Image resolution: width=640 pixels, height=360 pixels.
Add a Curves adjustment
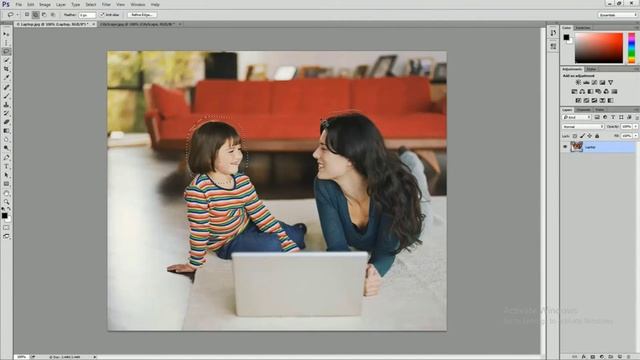(x=594, y=83)
